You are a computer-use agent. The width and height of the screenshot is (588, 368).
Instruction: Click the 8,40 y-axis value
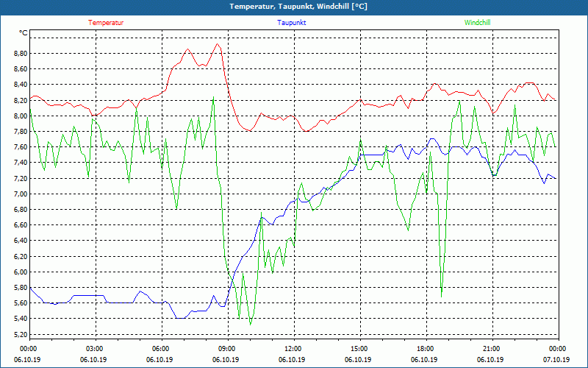pos(21,85)
